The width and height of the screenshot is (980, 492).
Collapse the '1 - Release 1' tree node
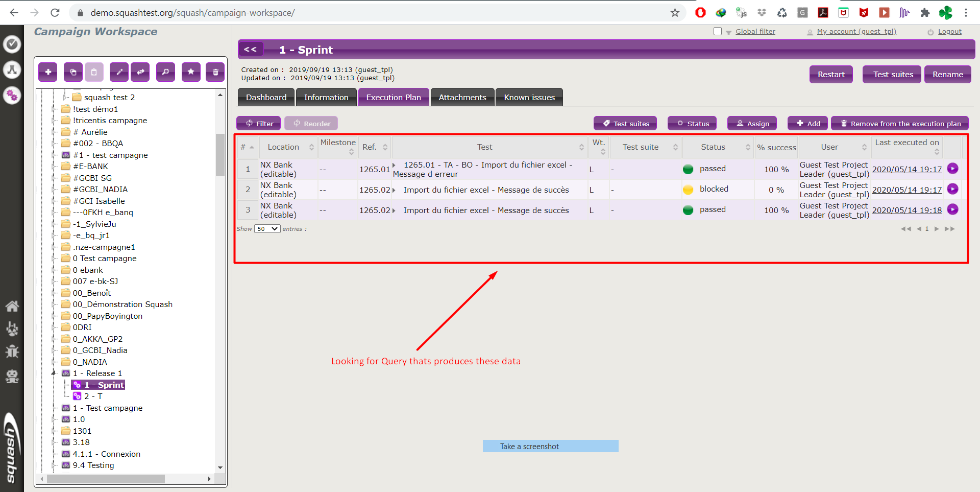[54, 373]
